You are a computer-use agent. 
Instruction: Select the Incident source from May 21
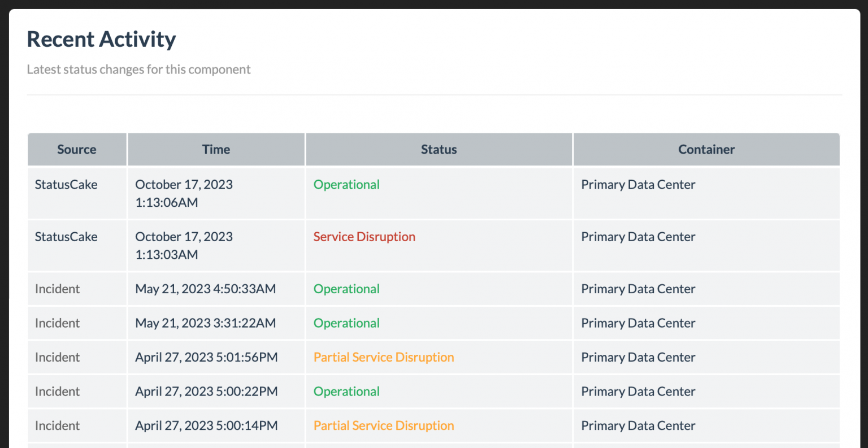pyautogui.click(x=57, y=289)
